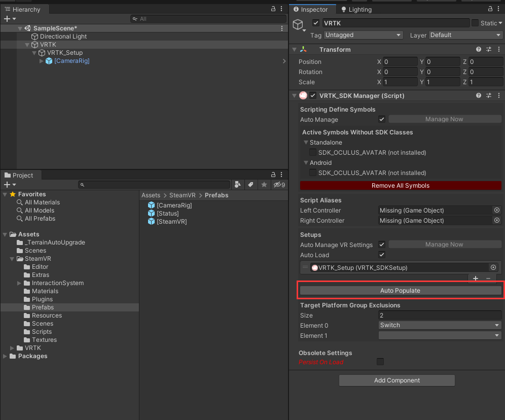Click the Hierarchy search field

click(x=208, y=19)
